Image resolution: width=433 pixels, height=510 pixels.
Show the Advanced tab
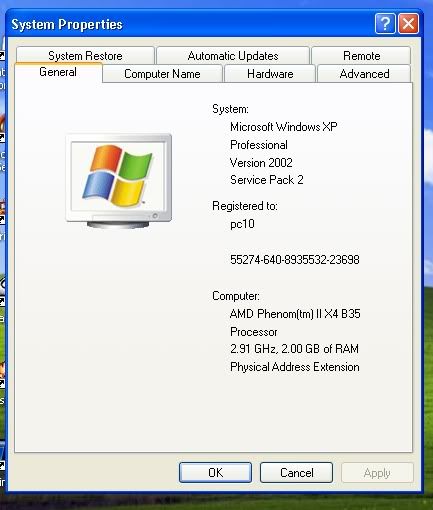tap(364, 74)
